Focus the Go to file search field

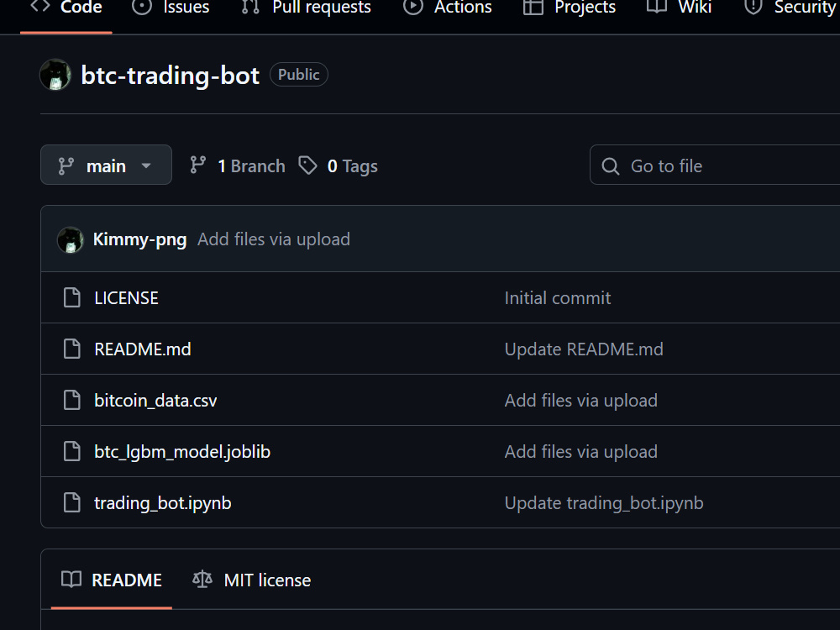pos(715,165)
